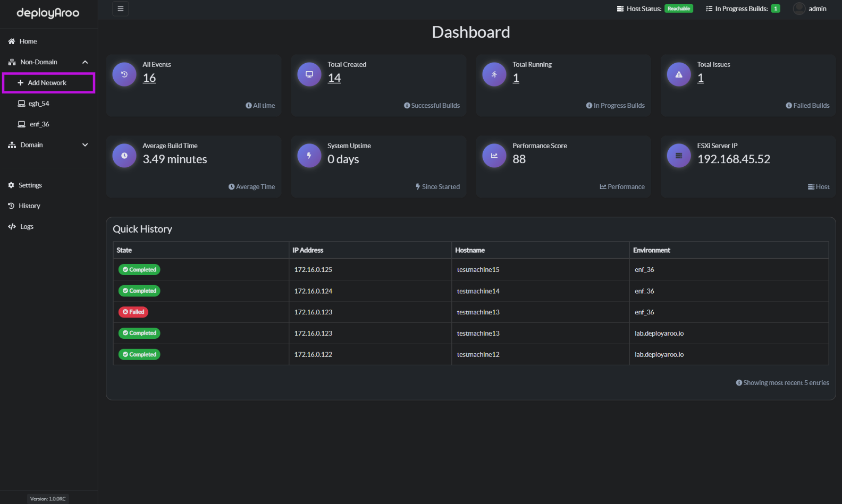Click hostname testmachine12
Screen dimensions: 842x504
click(478, 355)
